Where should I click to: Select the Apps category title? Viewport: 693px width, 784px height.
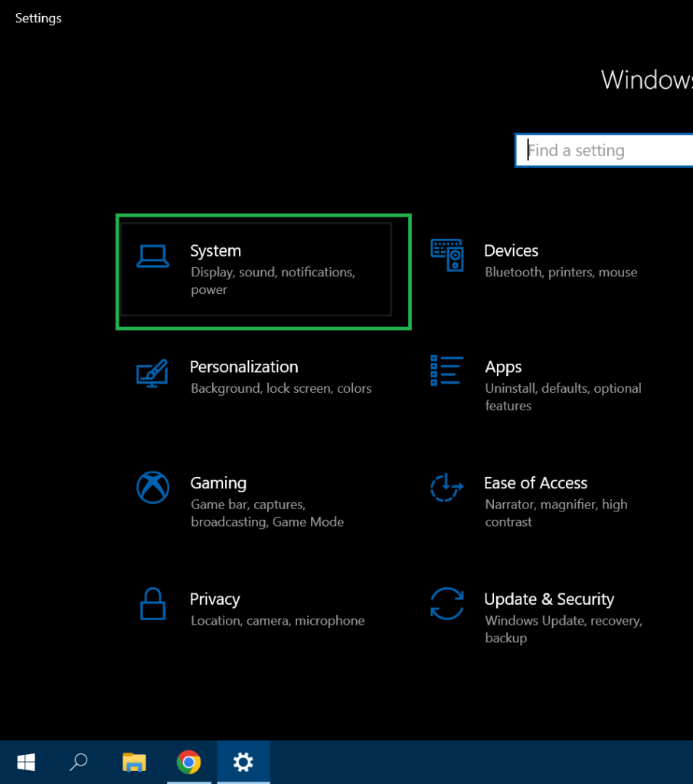coord(503,367)
